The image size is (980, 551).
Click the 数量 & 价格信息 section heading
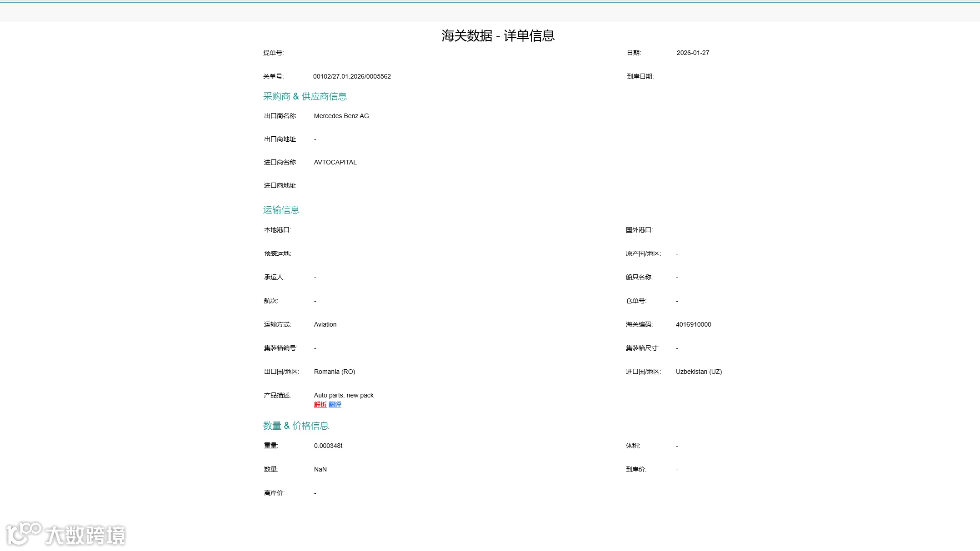coord(295,426)
